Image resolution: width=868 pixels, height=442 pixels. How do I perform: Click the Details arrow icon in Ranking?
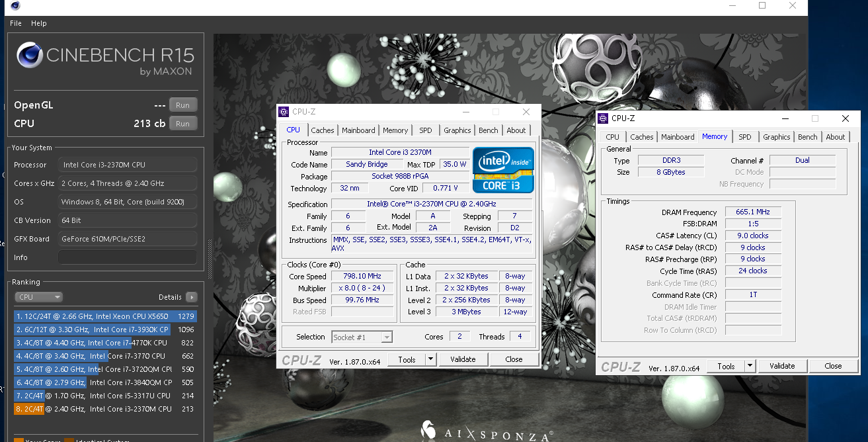(x=192, y=297)
